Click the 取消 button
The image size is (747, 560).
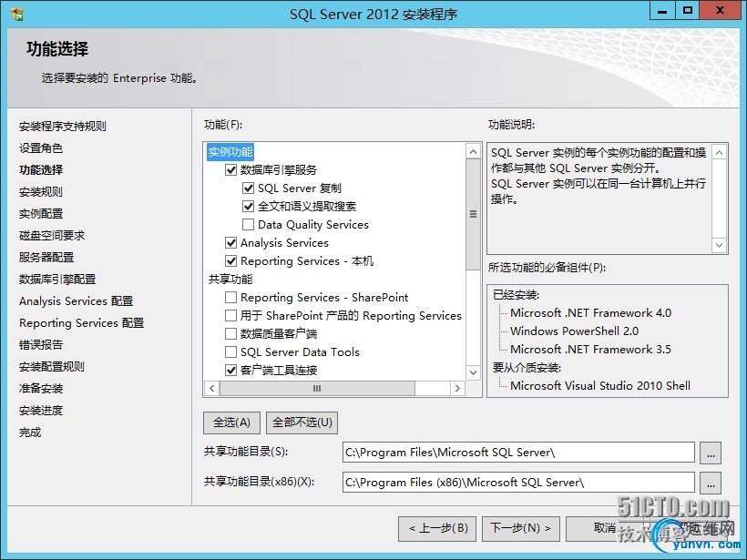[x=605, y=528]
